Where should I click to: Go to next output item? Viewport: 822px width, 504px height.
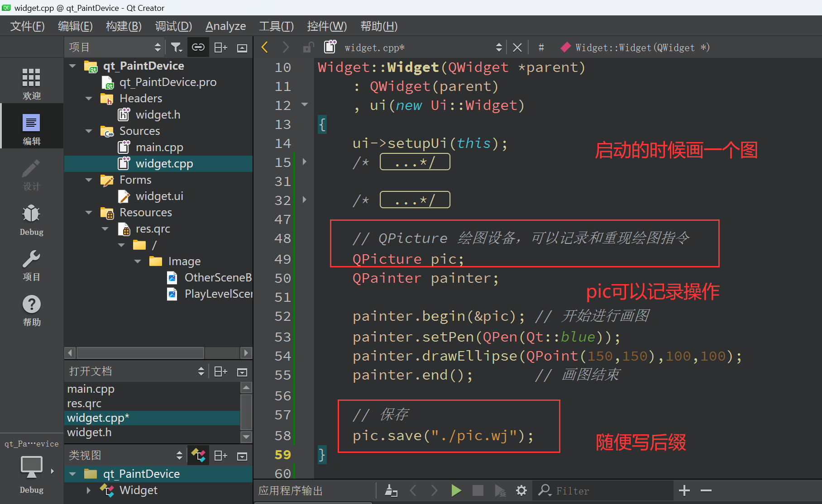[434, 490]
